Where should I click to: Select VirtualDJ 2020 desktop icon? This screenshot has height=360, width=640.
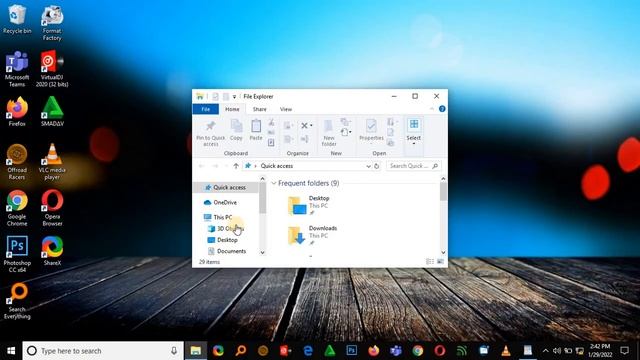click(52, 69)
